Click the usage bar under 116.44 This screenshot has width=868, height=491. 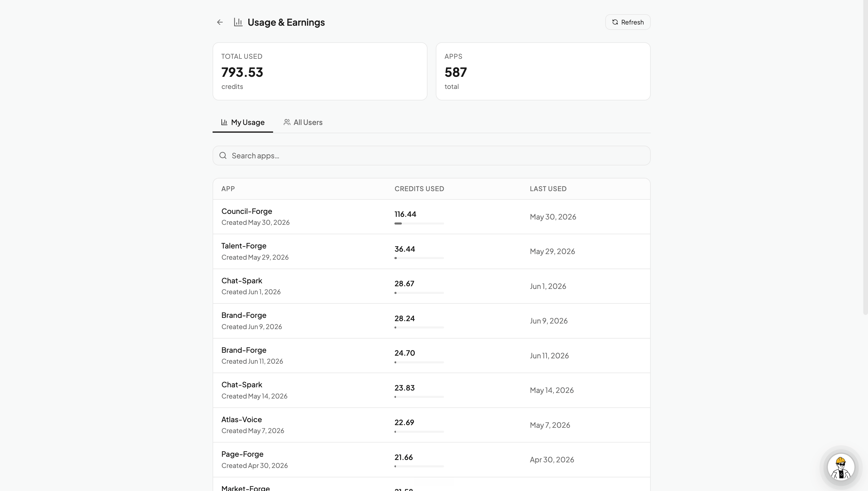point(419,223)
